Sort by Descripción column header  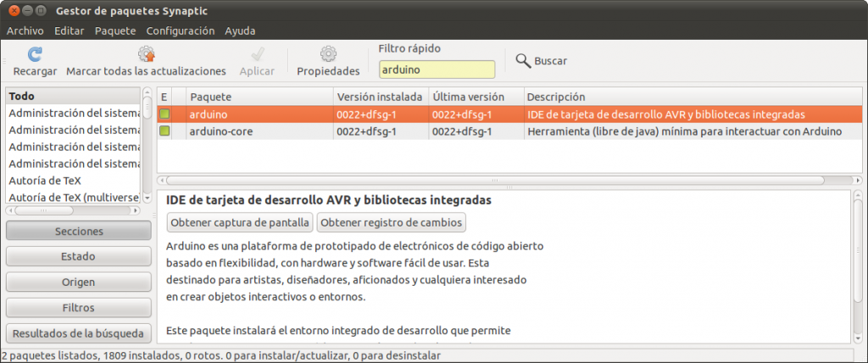tap(693, 97)
